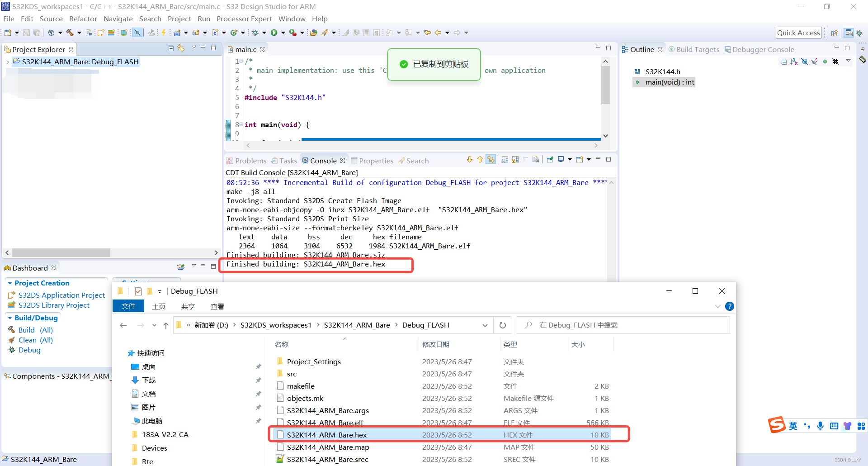Click the Save icon in main toolbar
This screenshot has width=868, height=466.
coord(26,33)
